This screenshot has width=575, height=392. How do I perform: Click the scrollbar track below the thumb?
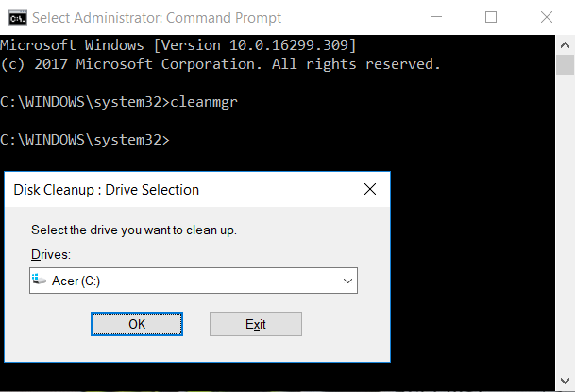point(565,236)
